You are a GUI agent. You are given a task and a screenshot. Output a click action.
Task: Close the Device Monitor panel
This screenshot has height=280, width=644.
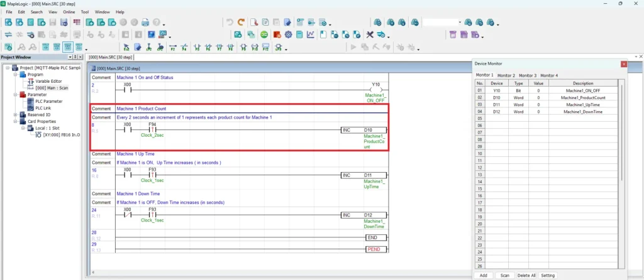point(623,64)
